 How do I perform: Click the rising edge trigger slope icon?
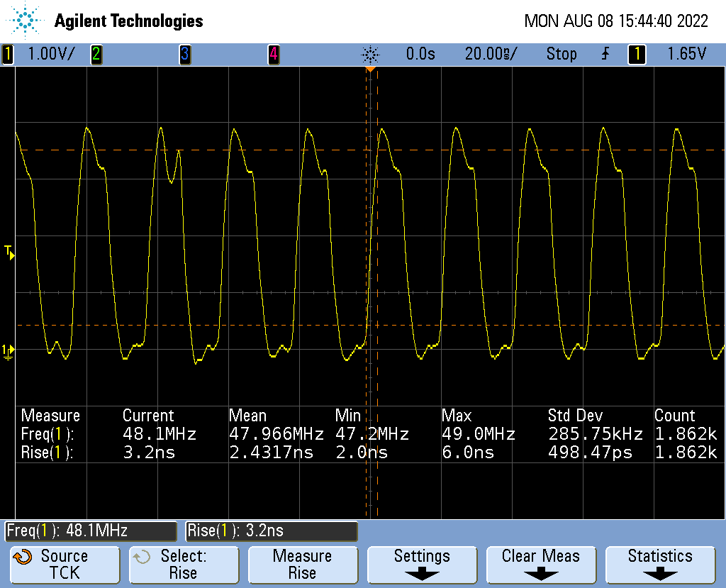click(x=605, y=54)
